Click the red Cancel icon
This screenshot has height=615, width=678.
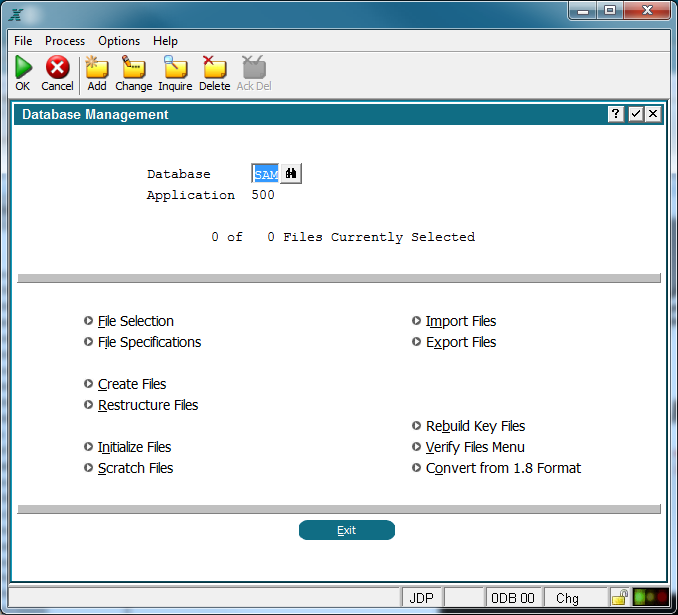pyautogui.click(x=58, y=67)
